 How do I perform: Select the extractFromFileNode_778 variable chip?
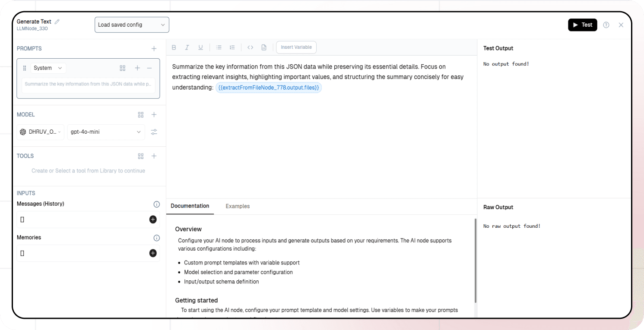pos(269,87)
